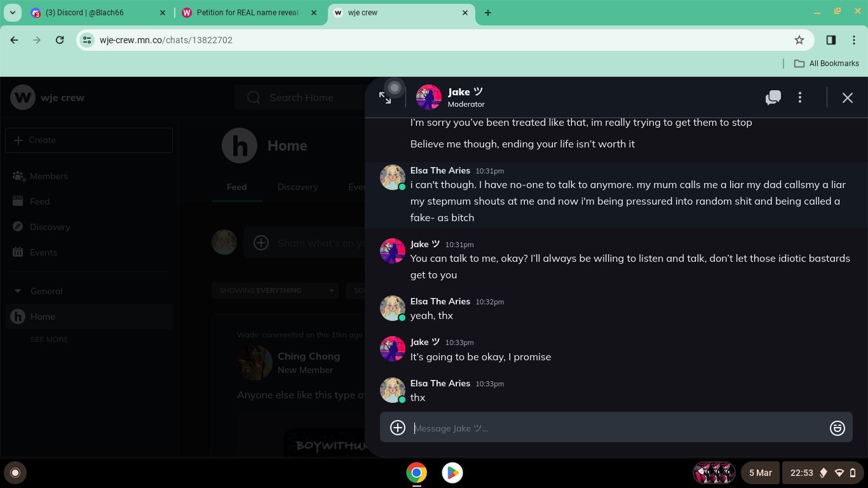
Task: Switch to the Discovery tab
Action: pyautogui.click(x=297, y=187)
